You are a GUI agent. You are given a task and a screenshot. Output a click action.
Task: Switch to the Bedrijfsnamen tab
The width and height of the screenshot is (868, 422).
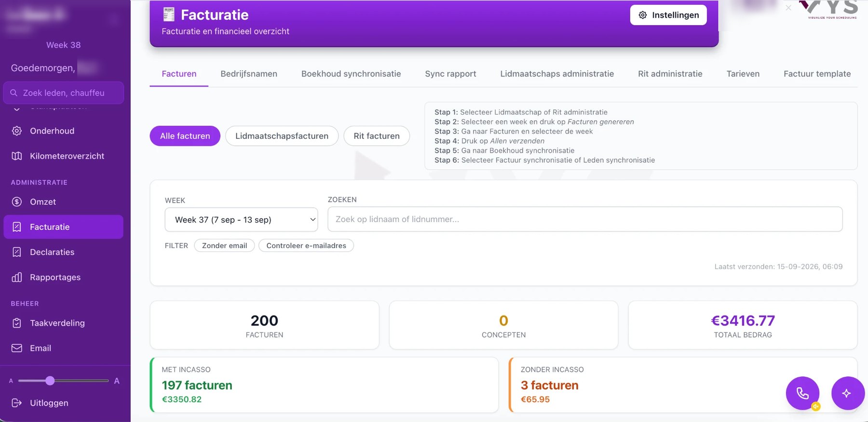click(249, 74)
